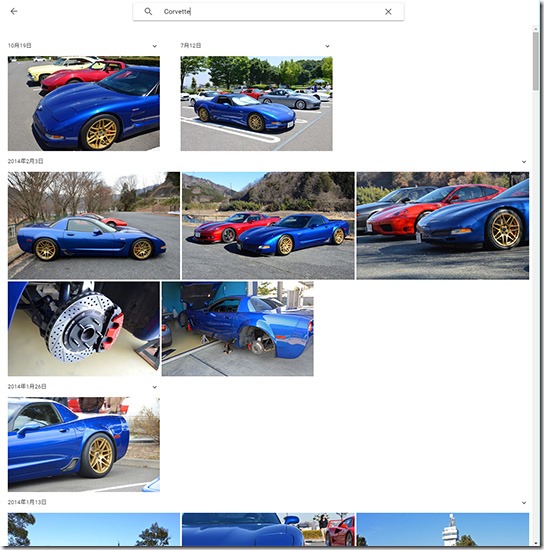This screenshot has height=550, width=544.
Task: Open photo of Corvette on jack stands
Action: [238, 329]
